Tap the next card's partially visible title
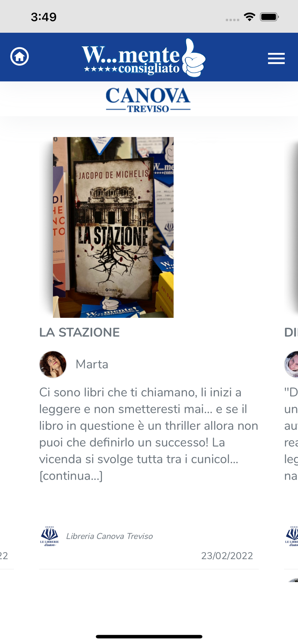Image resolution: width=298 pixels, height=644 pixels. click(x=291, y=332)
